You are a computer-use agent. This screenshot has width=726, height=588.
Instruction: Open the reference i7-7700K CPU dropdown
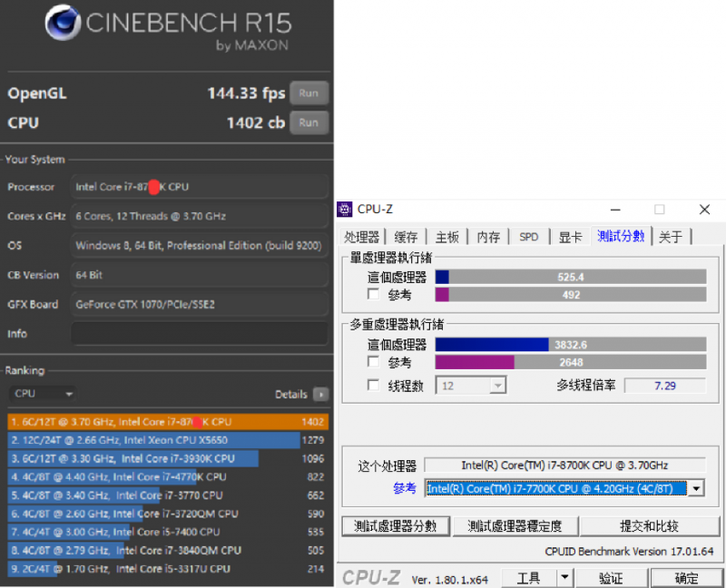564,488
